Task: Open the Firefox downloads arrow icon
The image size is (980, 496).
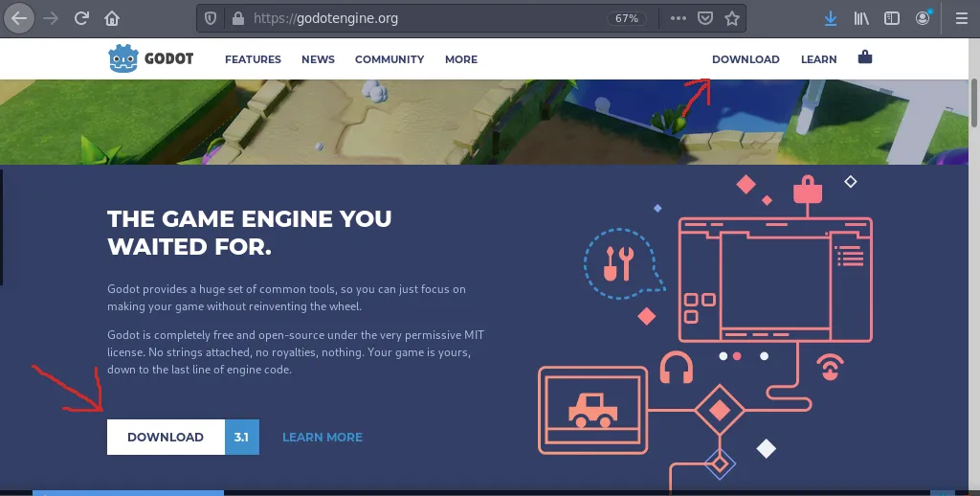Action: pos(831,18)
